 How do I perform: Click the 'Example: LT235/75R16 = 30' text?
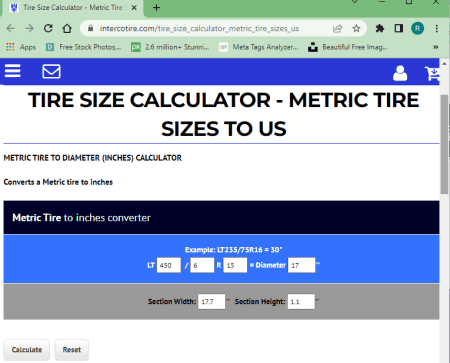(x=234, y=250)
